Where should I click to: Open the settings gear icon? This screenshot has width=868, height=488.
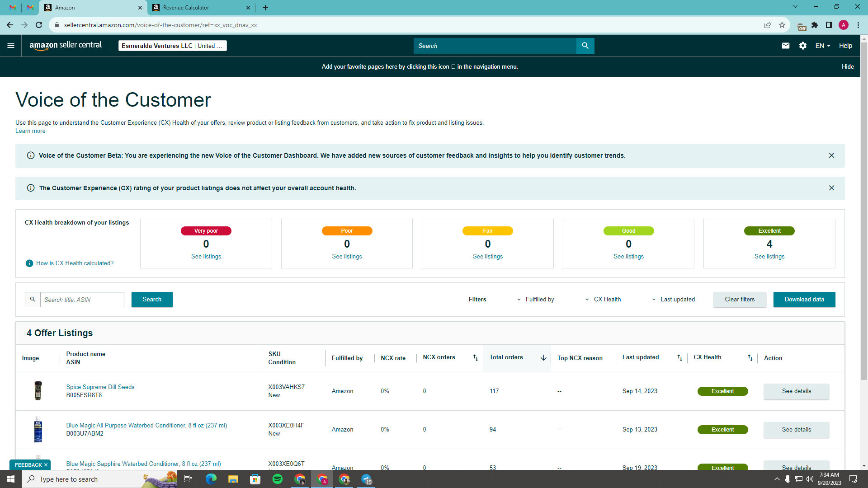point(803,46)
